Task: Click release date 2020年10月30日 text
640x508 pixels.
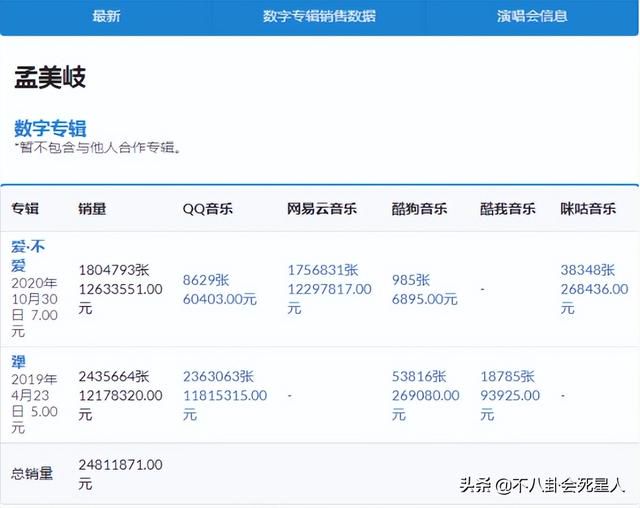Action: pos(34,299)
